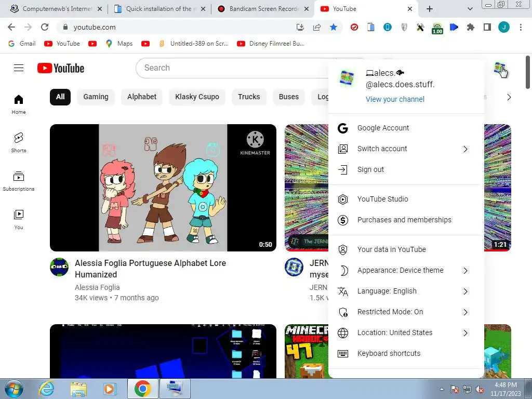Click the Sign out arrow icon
The image size is (532, 399).
click(x=343, y=170)
